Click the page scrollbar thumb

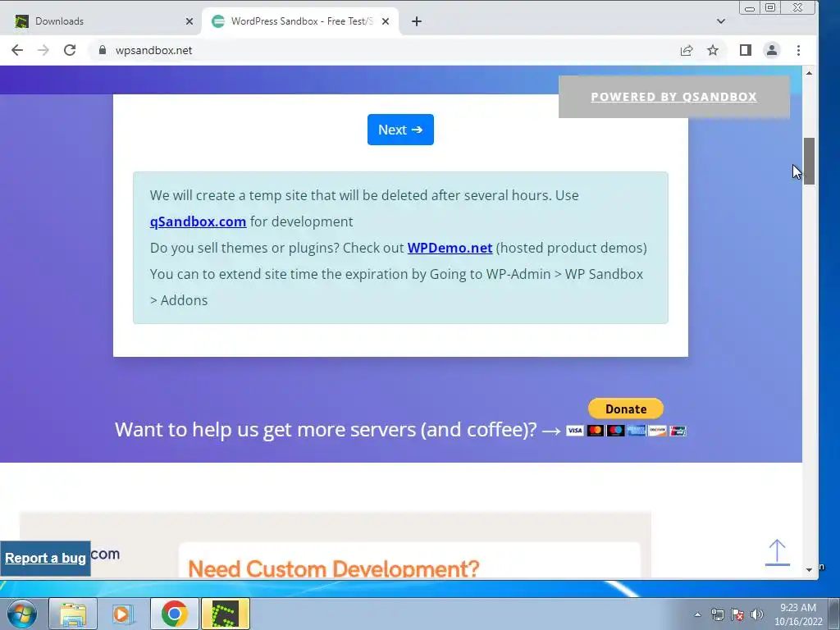(809, 161)
